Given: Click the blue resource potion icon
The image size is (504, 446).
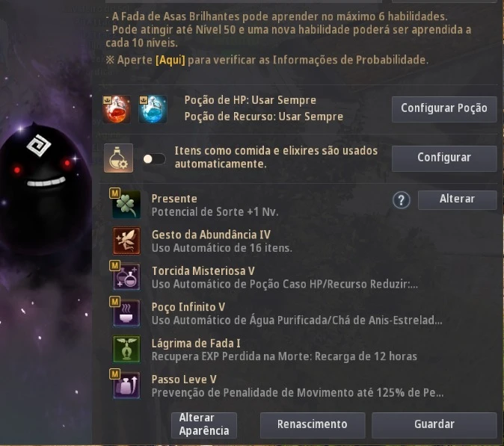Looking at the screenshot, I should pyautogui.click(x=153, y=109).
